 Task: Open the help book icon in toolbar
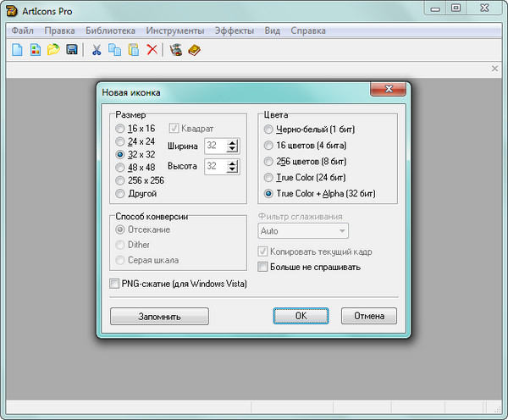click(195, 50)
